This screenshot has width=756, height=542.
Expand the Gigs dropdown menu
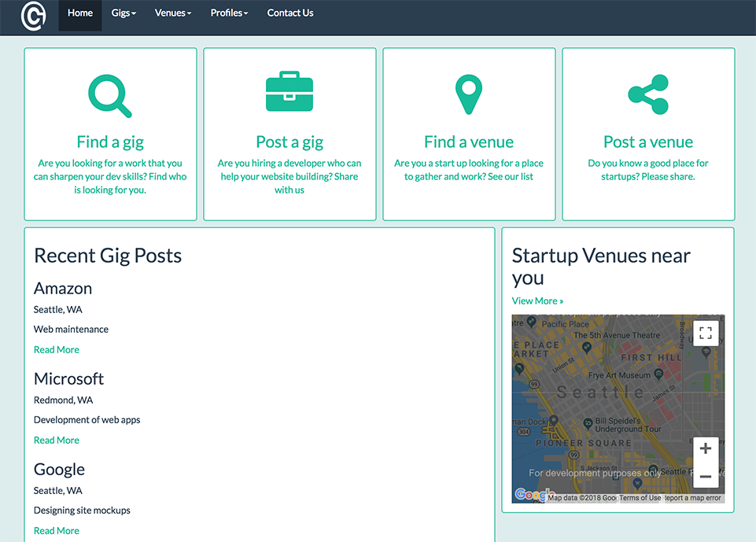click(124, 13)
